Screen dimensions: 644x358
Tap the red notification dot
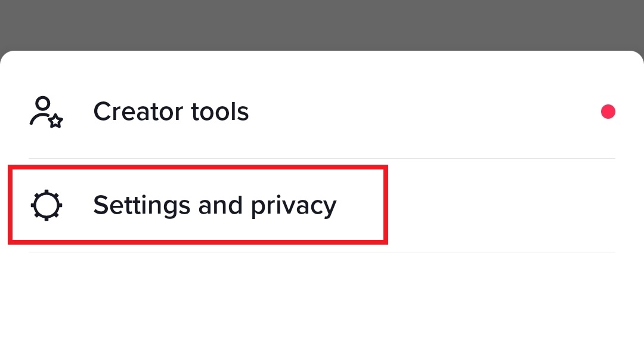pyautogui.click(x=608, y=112)
